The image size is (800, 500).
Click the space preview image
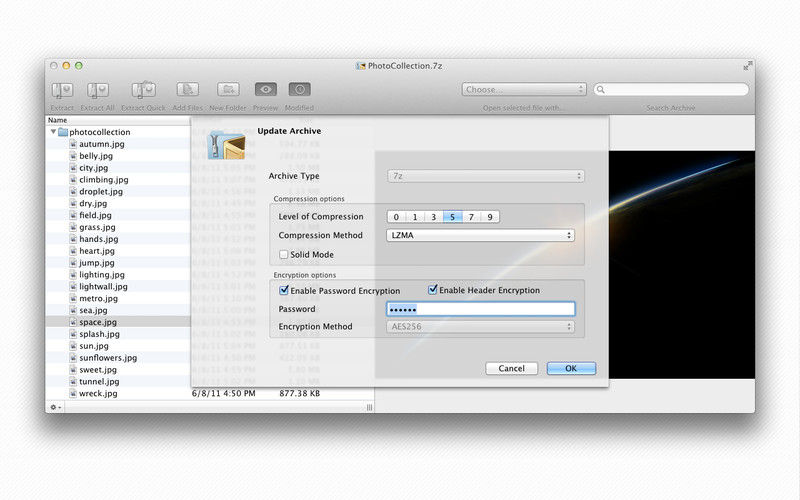tap(682, 264)
